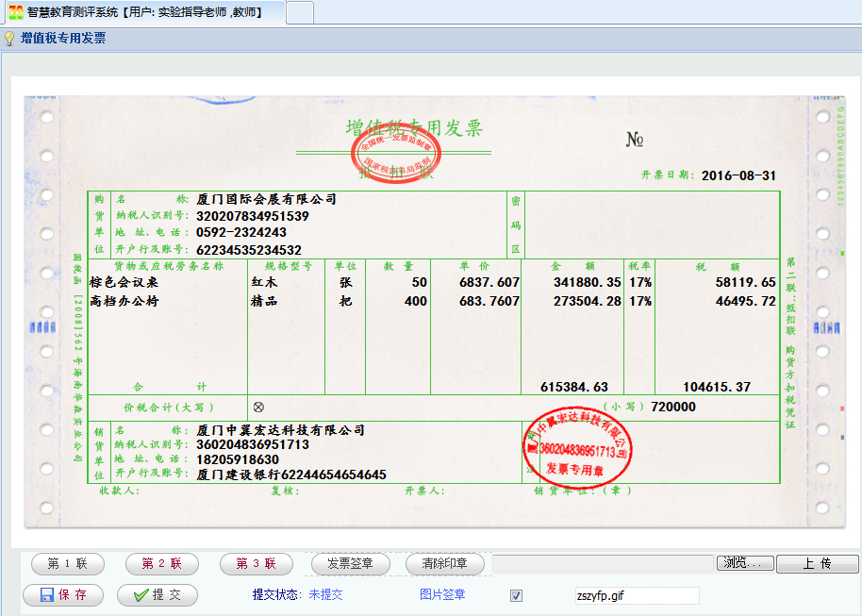Click the green checkmark icon on the 提交 button

141,594
